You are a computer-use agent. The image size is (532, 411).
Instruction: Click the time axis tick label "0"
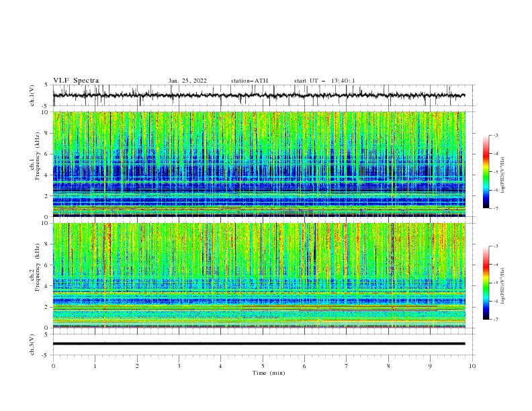pyautogui.click(x=53, y=366)
